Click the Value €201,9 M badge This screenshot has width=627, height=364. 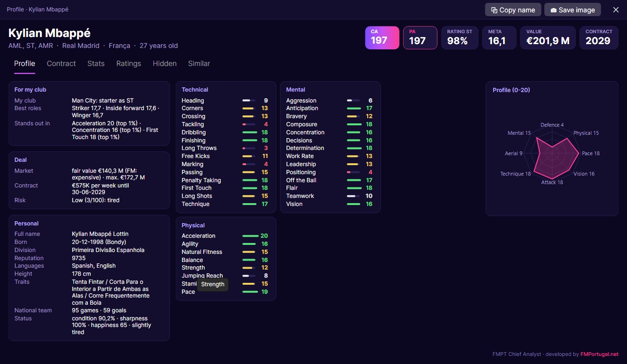(x=548, y=37)
